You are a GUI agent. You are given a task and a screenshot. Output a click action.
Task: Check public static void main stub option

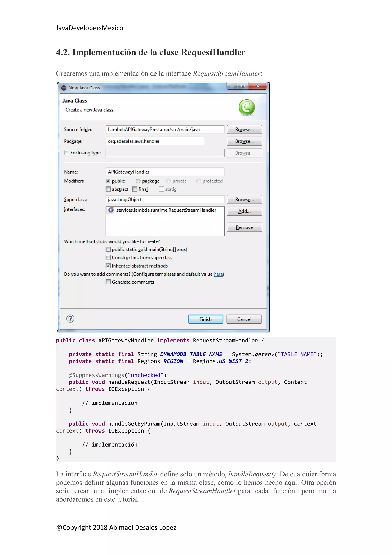click(x=108, y=249)
